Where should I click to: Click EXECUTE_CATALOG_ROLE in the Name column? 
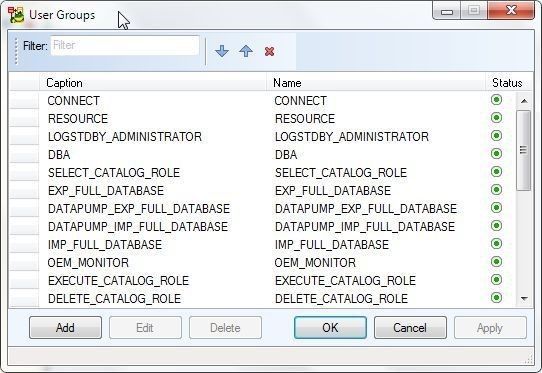pos(345,281)
